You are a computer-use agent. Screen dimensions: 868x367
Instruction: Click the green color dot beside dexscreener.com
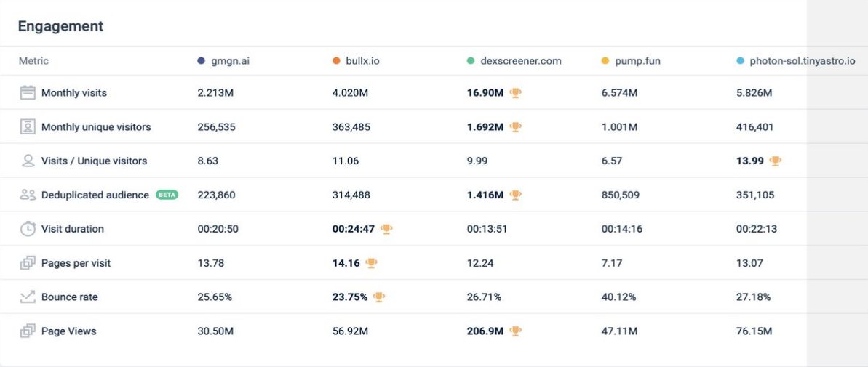tap(471, 61)
